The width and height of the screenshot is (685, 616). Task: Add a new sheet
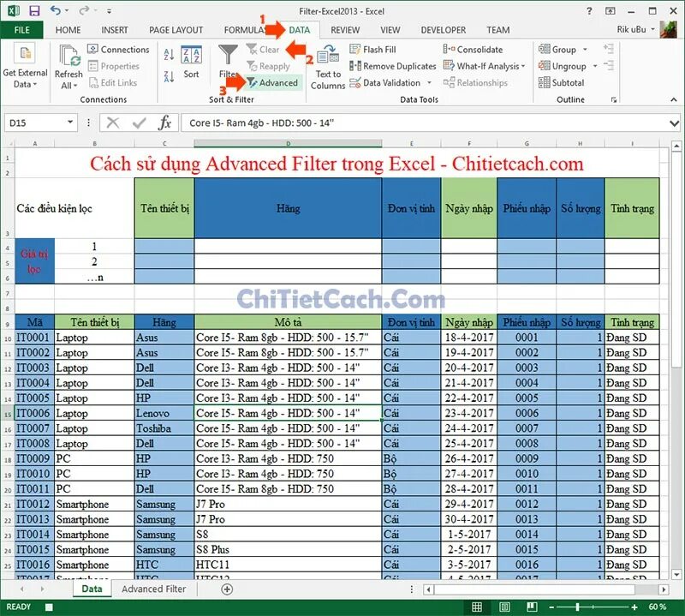pos(227,589)
